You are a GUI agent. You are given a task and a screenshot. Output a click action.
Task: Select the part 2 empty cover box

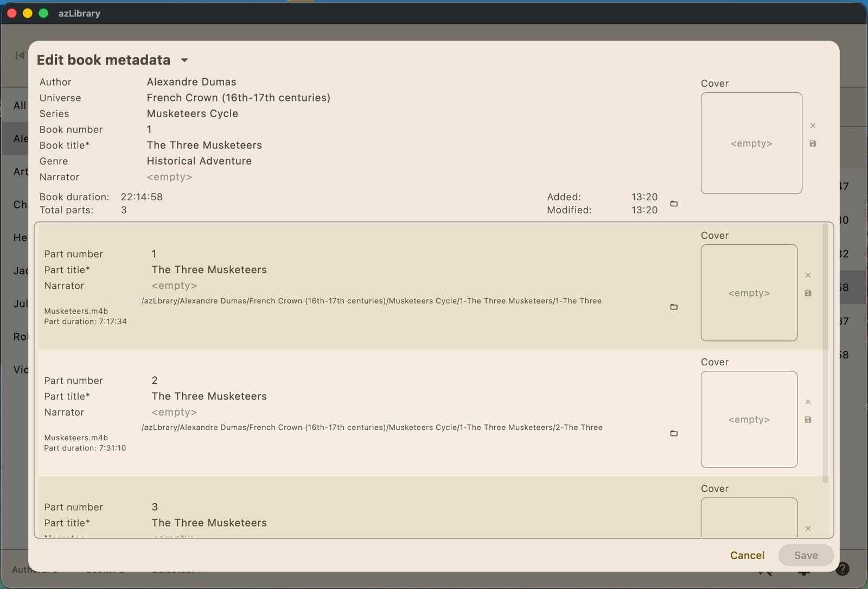pos(749,419)
